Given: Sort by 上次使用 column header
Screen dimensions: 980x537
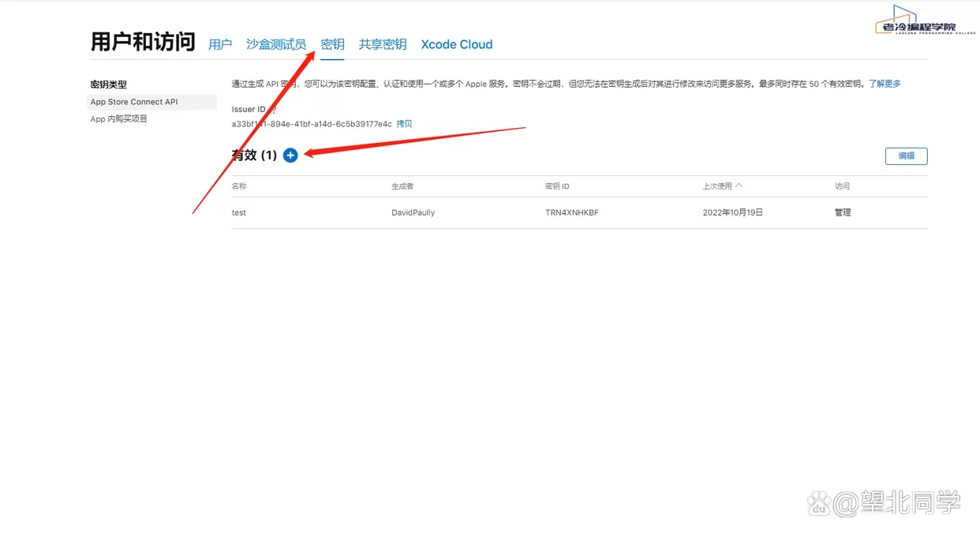Looking at the screenshot, I should pos(723,186).
